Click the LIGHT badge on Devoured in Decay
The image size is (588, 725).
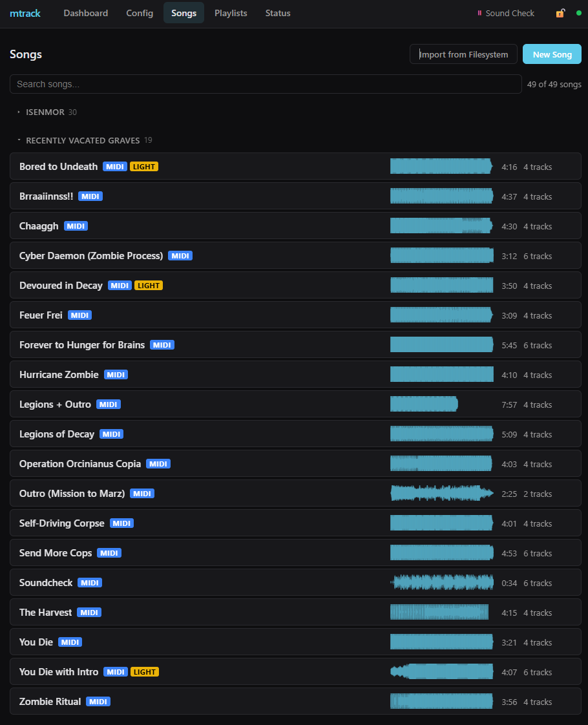click(x=149, y=285)
